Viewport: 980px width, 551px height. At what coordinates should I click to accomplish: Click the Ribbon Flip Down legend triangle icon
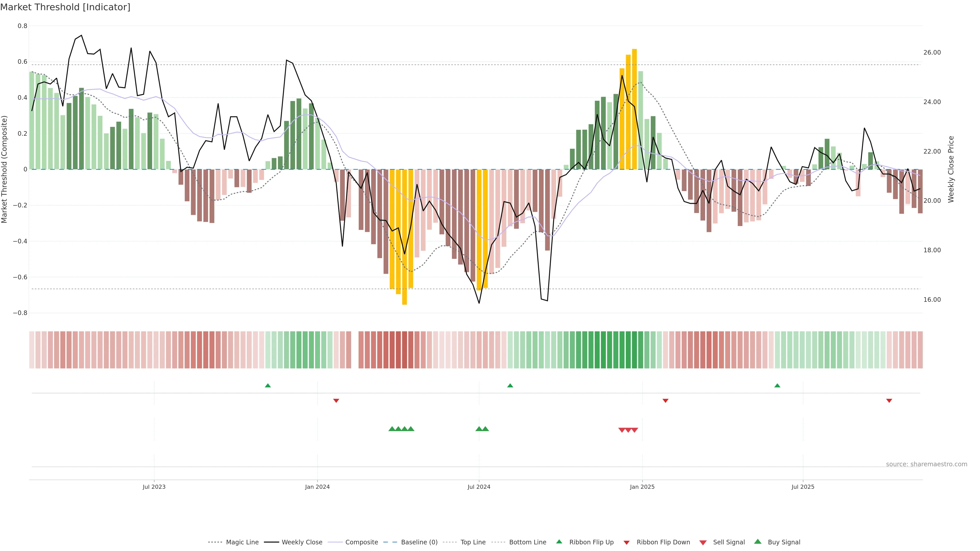pyautogui.click(x=627, y=542)
